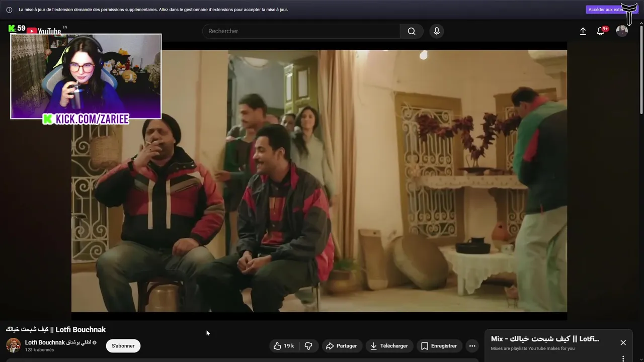Click the 123 k abonnés text
Image resolution: width=644 pixels, height=362 pixels.
[40, 350]
